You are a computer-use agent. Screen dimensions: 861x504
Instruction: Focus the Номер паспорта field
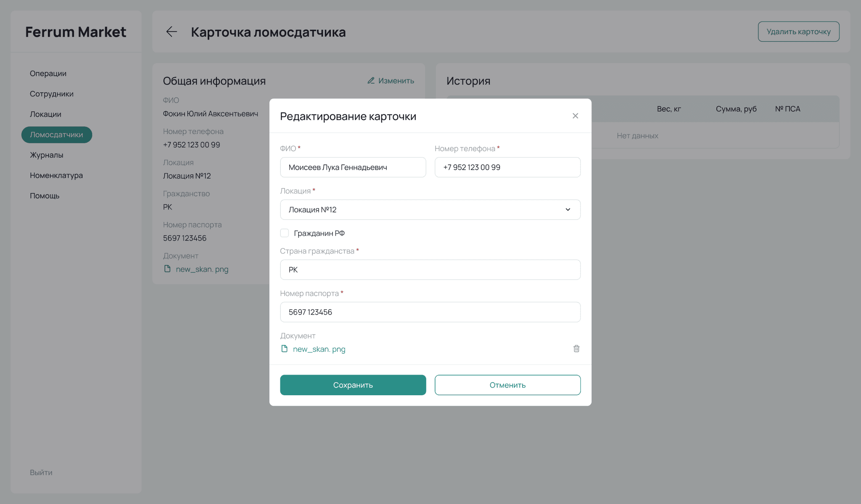point(430,312)
